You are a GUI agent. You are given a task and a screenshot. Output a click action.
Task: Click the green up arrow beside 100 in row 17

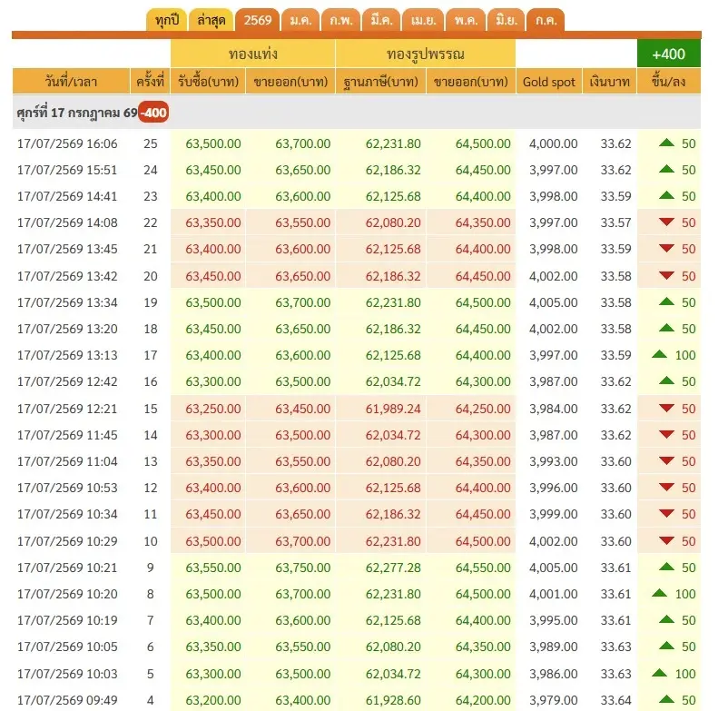point(659,354)
